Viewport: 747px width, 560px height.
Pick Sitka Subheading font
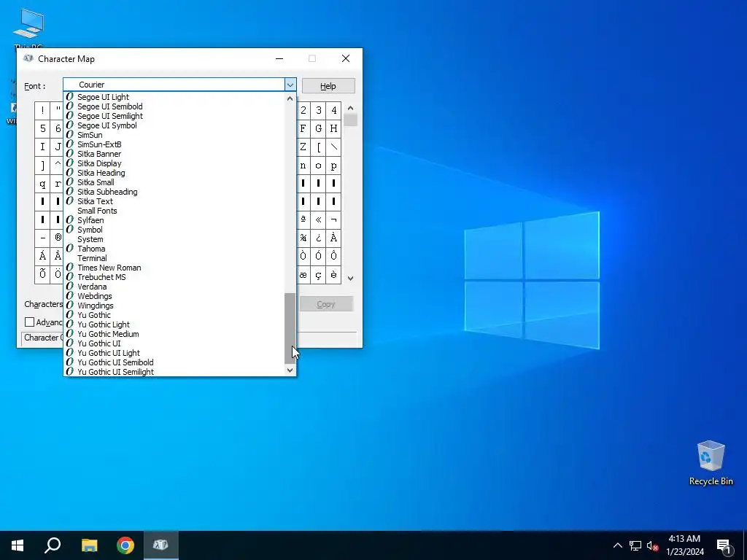(x=174, y=192)
